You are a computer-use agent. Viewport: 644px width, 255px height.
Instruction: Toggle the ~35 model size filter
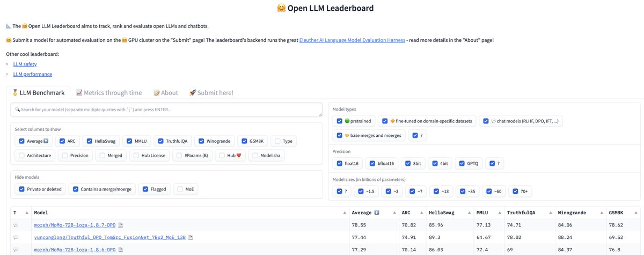coord(463,191)
